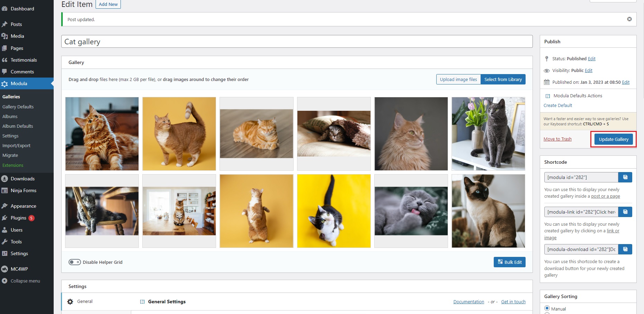The image size is (644, 314).
Task: Click the Cat gallery title field
Action: tap(297, 42)
